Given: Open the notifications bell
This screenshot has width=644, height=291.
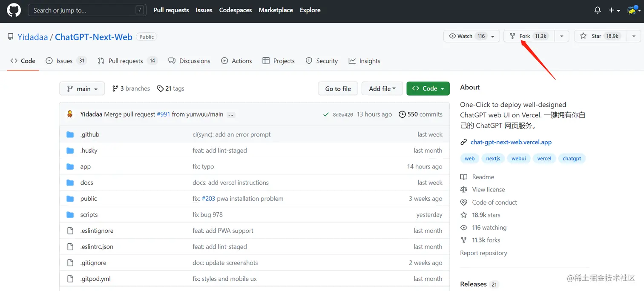Looking at the screenshot, I should pyautogui.click(x=597, y=10).
